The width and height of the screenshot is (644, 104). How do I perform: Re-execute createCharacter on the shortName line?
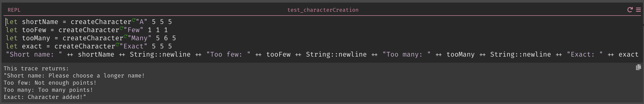pyautogui.click(x=134, y=20)
